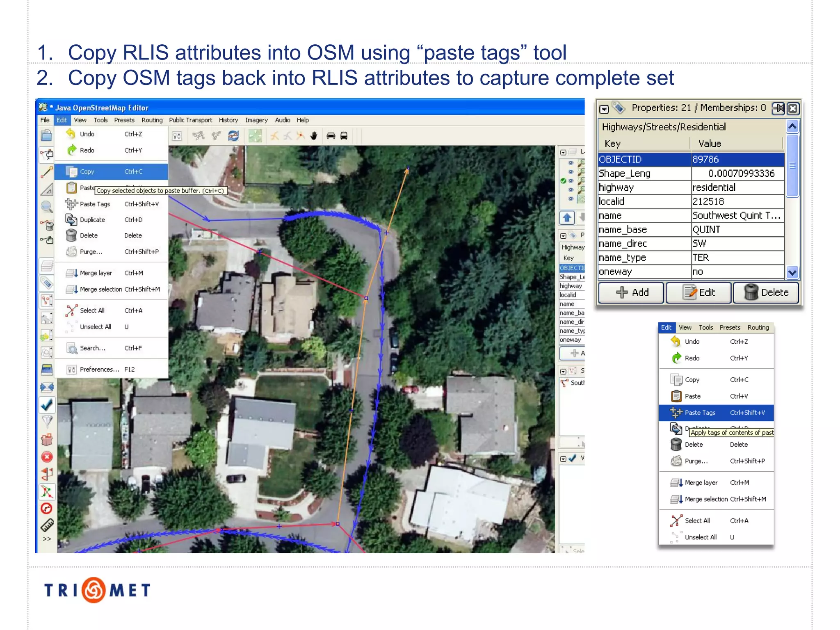Viewport: 840px width, 630px height.
Task: Click Edit button in Properties panel
Action: pyautogui.click(x=698, y=292)
